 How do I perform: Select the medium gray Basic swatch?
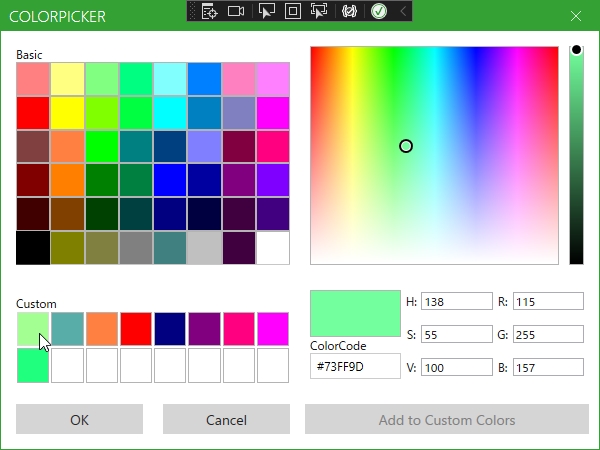click(x=136, y=248)
